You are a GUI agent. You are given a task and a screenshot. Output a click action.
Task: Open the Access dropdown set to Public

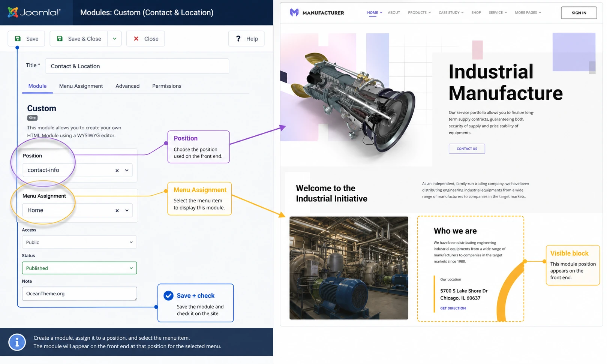coord(79,242)
